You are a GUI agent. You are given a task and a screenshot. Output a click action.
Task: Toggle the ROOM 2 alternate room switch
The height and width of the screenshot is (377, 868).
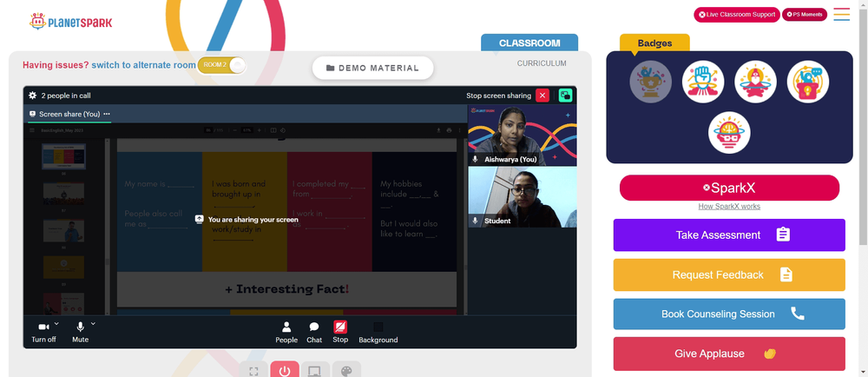click(x=221, y=65)
